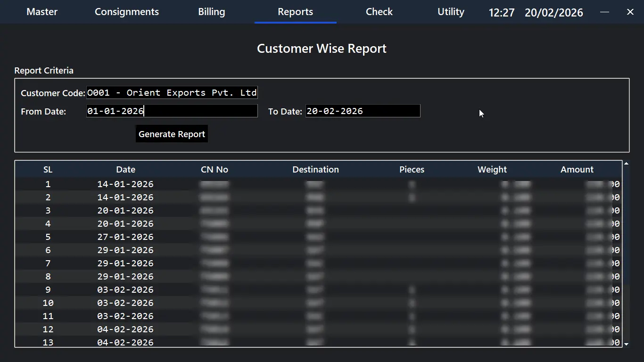Open the Consignments menu
644x362 pixels.
[127, 12]
